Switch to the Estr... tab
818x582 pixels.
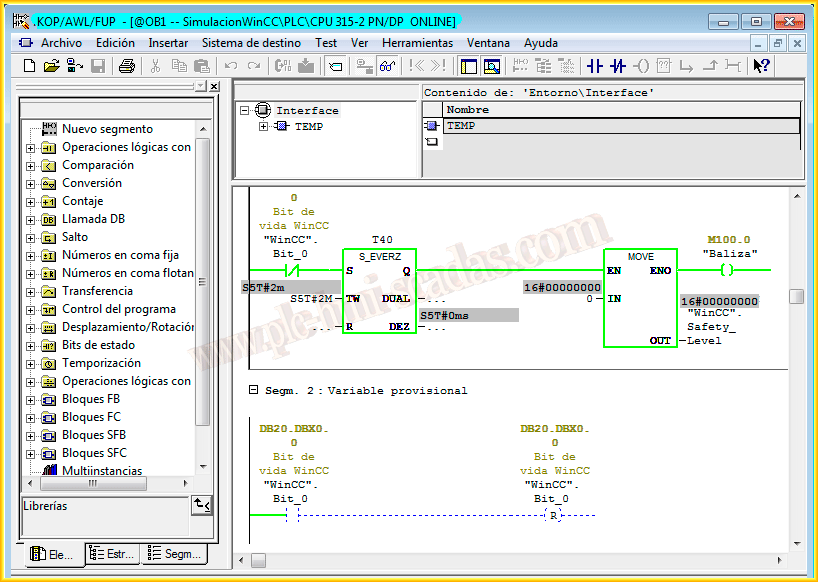click(x=112, y=553)
